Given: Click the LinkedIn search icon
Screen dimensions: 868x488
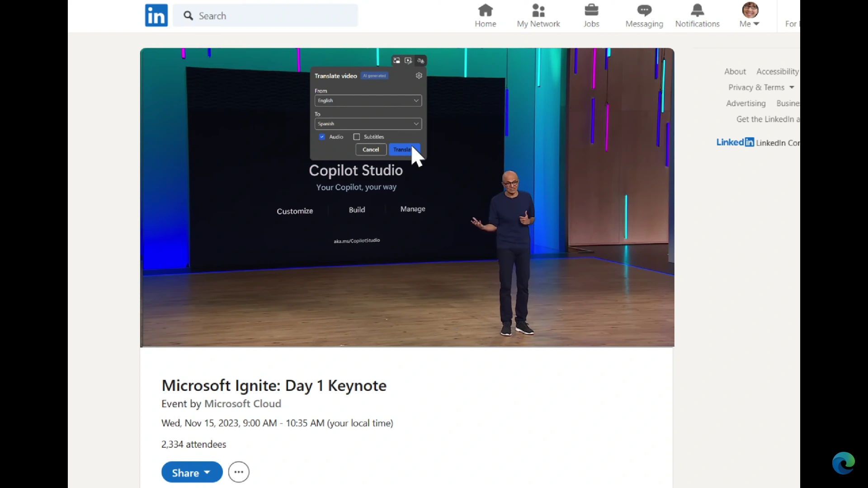Looking at the screenshot, I should [x=189, y=15].
